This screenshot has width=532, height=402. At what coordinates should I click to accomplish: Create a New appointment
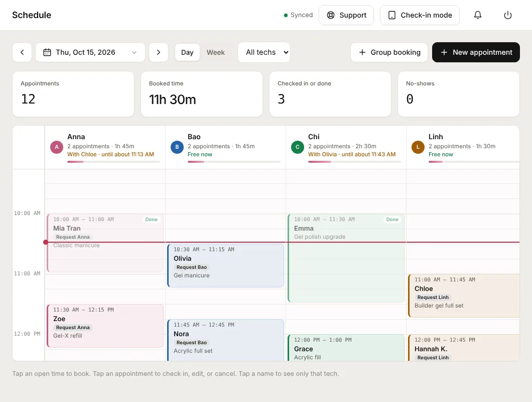[476, 52]
